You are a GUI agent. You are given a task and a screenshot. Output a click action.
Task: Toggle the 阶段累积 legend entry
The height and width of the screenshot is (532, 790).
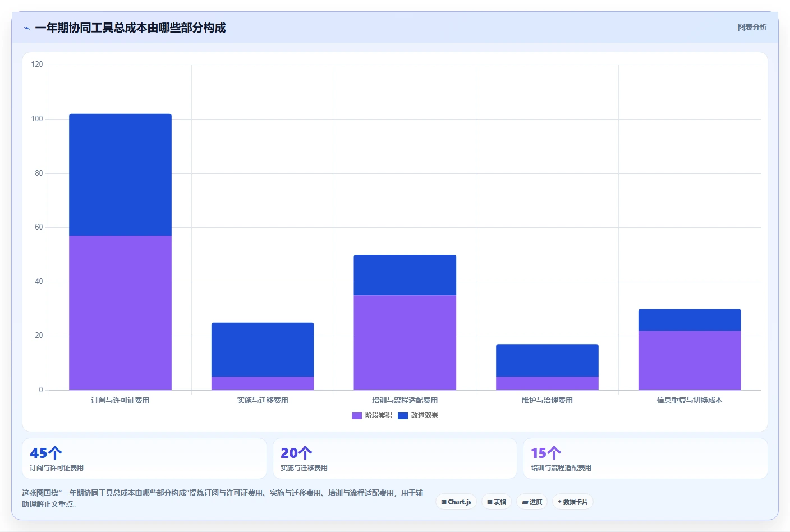click(372, 415)
